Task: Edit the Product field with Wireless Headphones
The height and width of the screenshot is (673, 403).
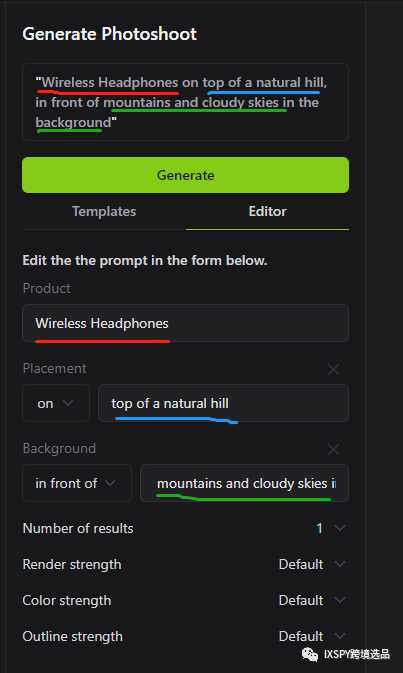Action: [185, 323]
